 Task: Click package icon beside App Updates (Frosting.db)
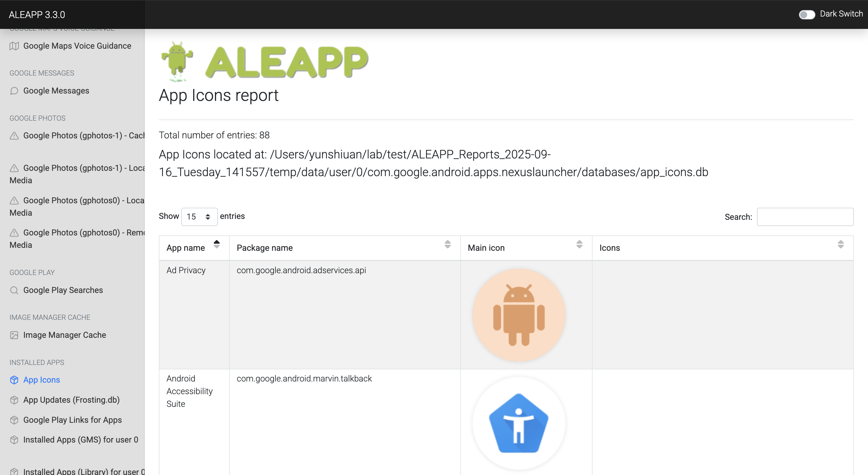click(x=14, y=400)
